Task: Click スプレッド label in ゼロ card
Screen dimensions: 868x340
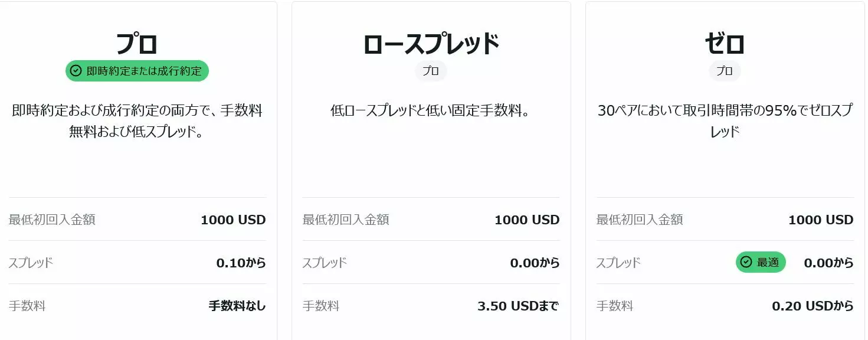Action: [x=618, y=263]
